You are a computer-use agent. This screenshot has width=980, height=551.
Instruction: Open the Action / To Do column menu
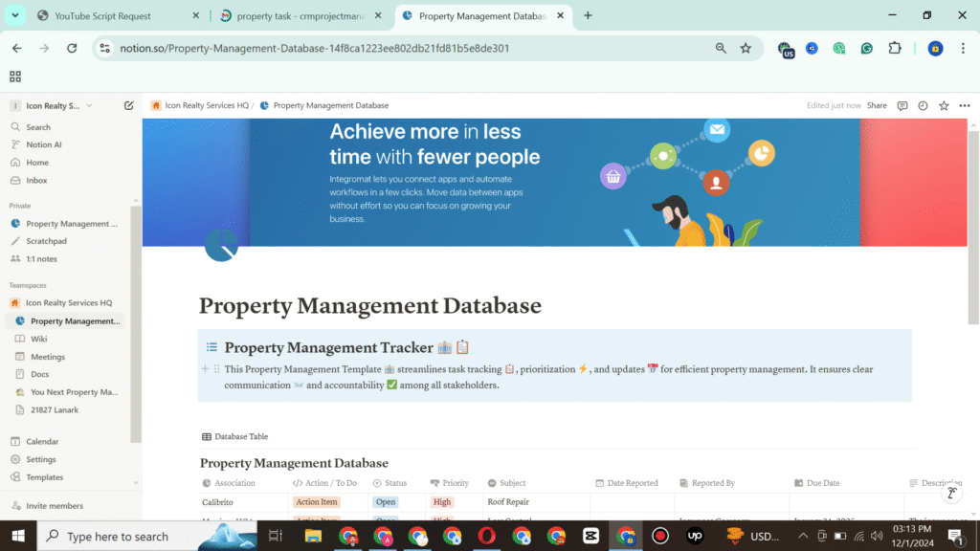click(324, 483)
